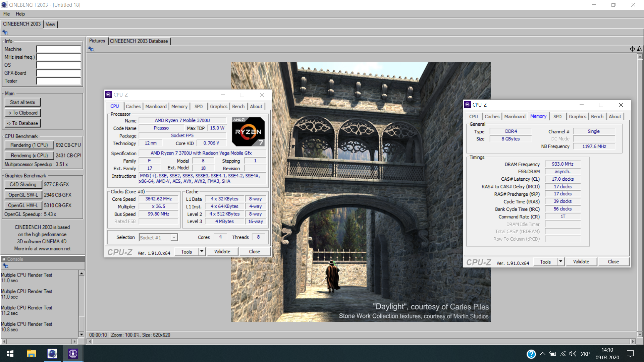Click the battery tray icon
Screen dimensions: 644x362
553,354
